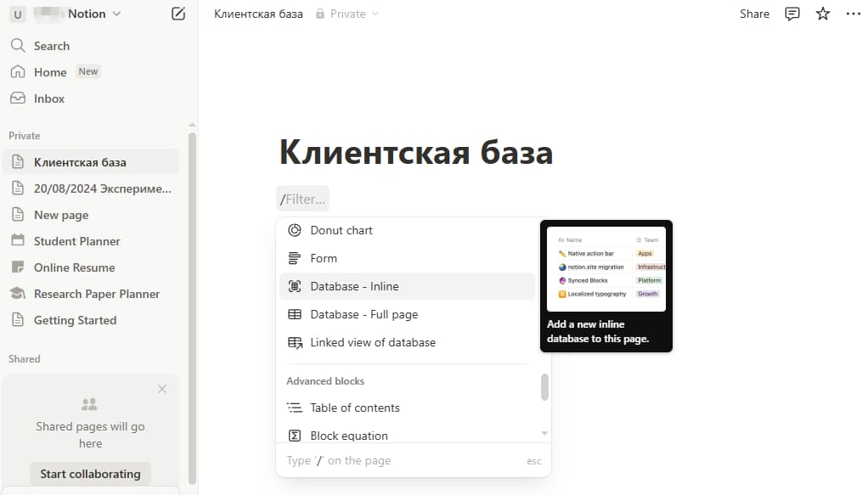The height and width of the screenshot is (495, 868).
Task: Collapse the Shared sidebar section header
Action: 25,359
